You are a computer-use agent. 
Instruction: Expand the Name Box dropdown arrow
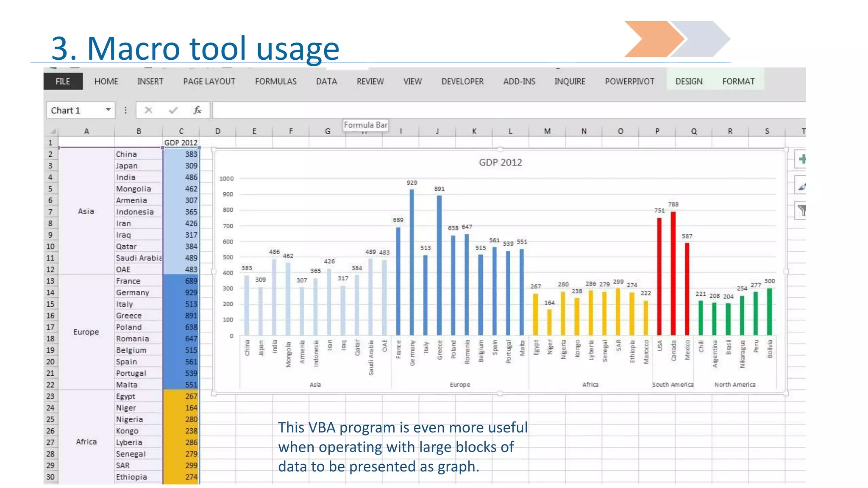(108, 110)
